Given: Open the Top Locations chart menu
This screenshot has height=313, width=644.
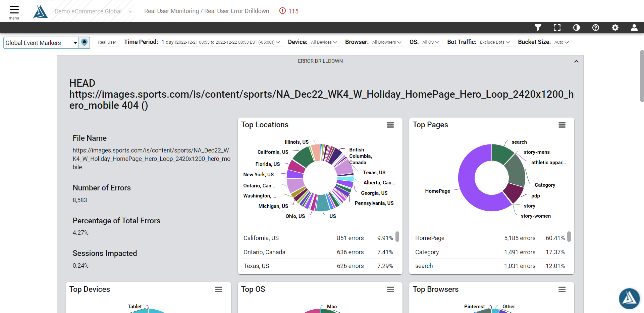Looking at the screenshot, I should pos(390,125).
